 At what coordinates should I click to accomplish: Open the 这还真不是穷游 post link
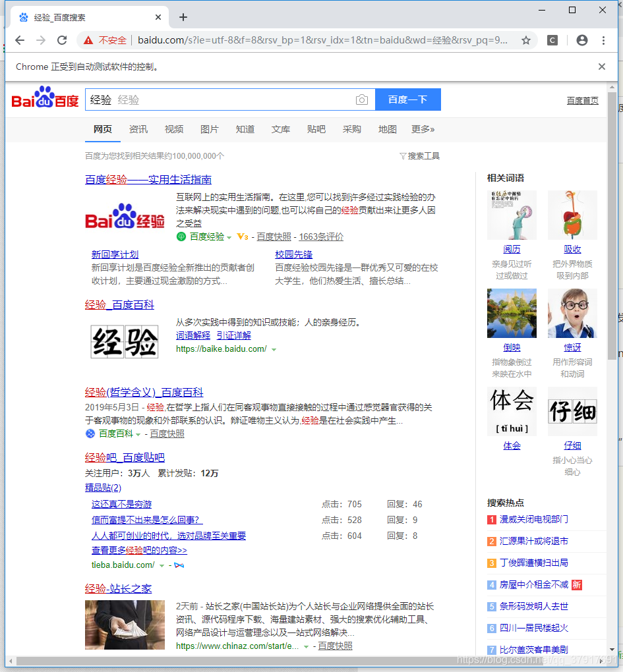point(121,504)
